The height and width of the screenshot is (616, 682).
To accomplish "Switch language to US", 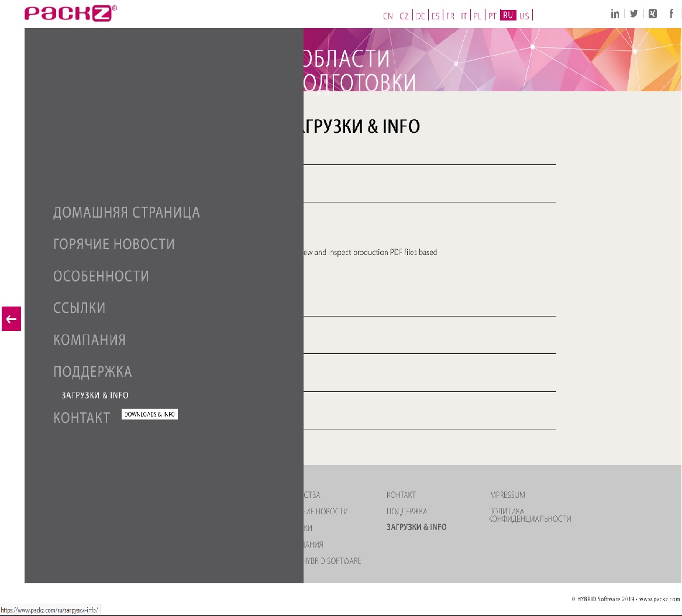I will tap(524, 16).
